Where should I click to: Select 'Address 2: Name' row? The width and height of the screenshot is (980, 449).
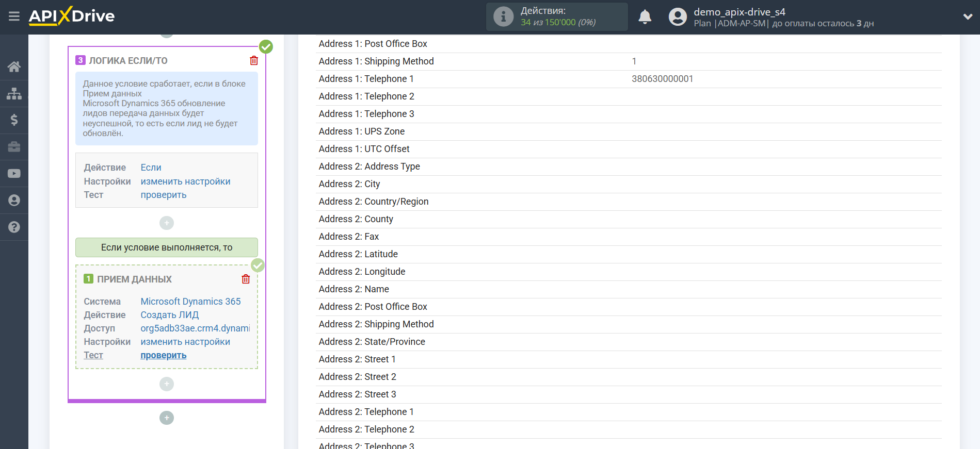[x=629, y=289]
